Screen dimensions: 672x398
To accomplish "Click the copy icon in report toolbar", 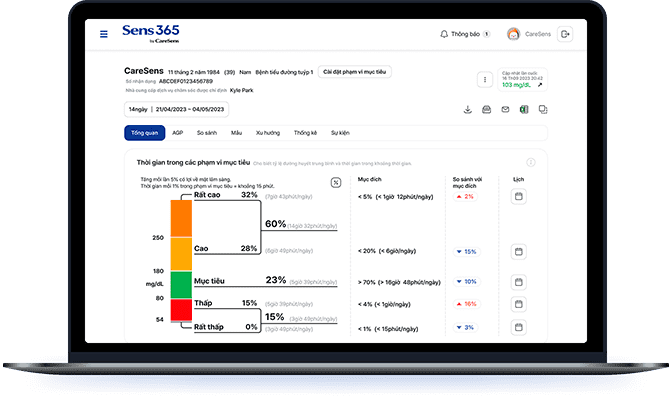I will tap(543, 110).
